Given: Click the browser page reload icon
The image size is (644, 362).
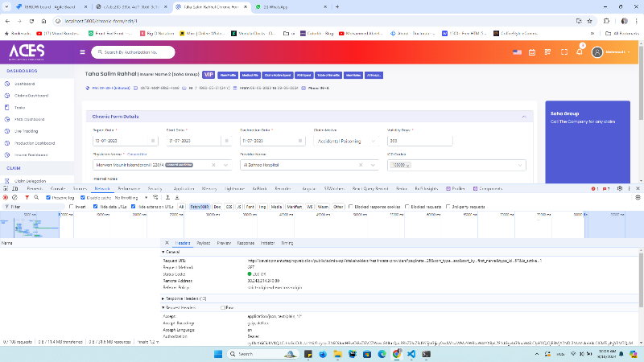Looking at the screenshot, I should click(31, 20).
